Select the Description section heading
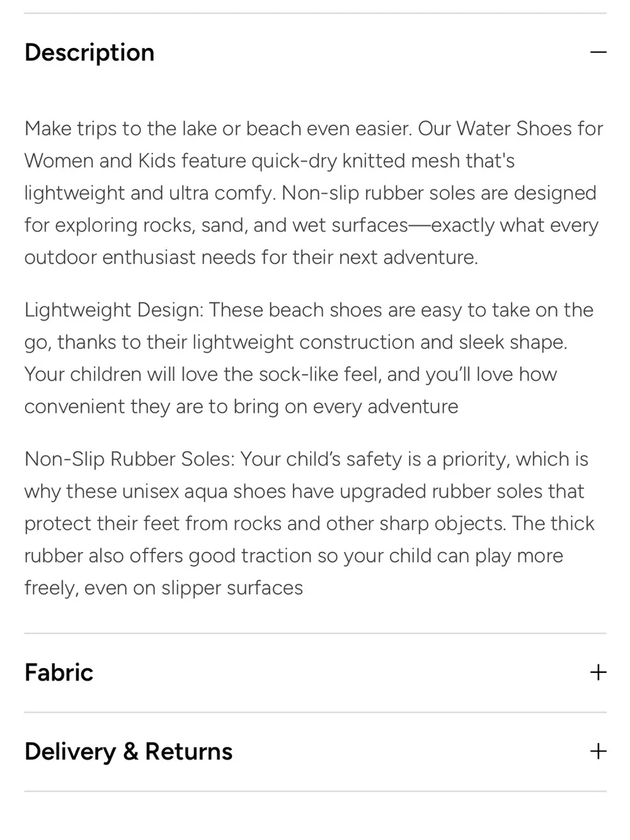The width and height of the screenshot is (630, 840). 89,52
